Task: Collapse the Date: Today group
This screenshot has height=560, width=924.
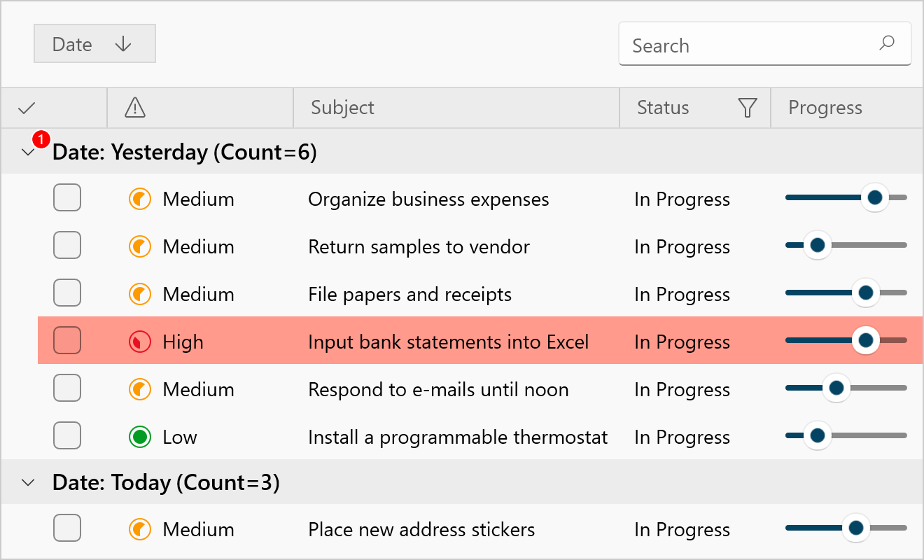Action: [27, 482]
